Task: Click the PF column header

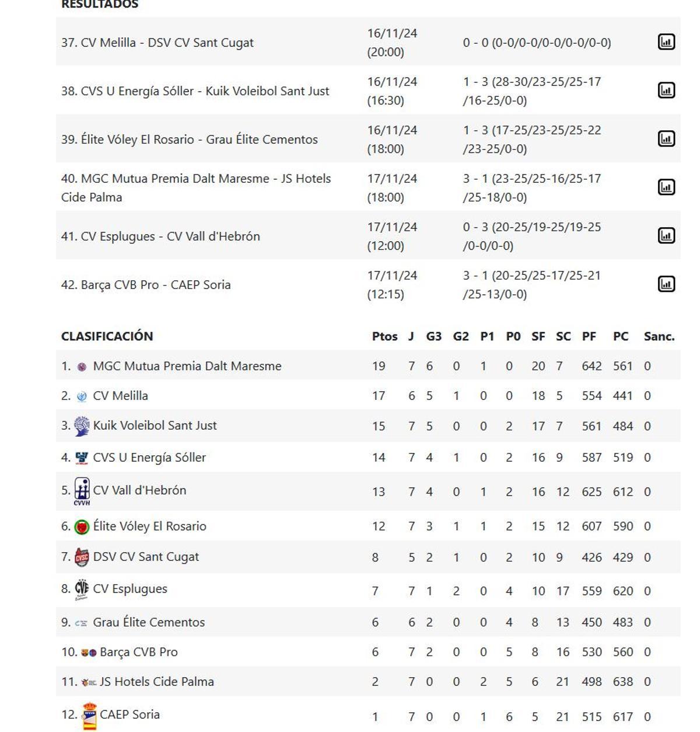Action: click(x=591, y=336)
